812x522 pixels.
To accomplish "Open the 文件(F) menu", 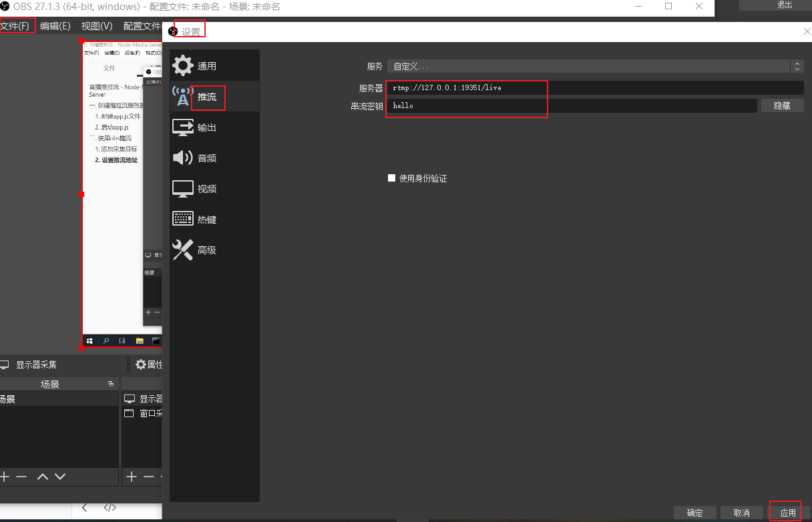I will coord(15,26).
